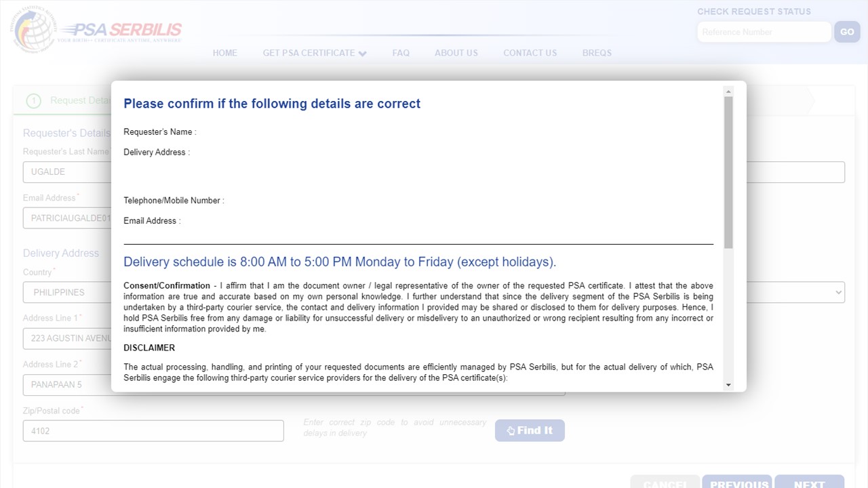Click the Reference Number field
The image size is (868, 488).
[764, 32]
